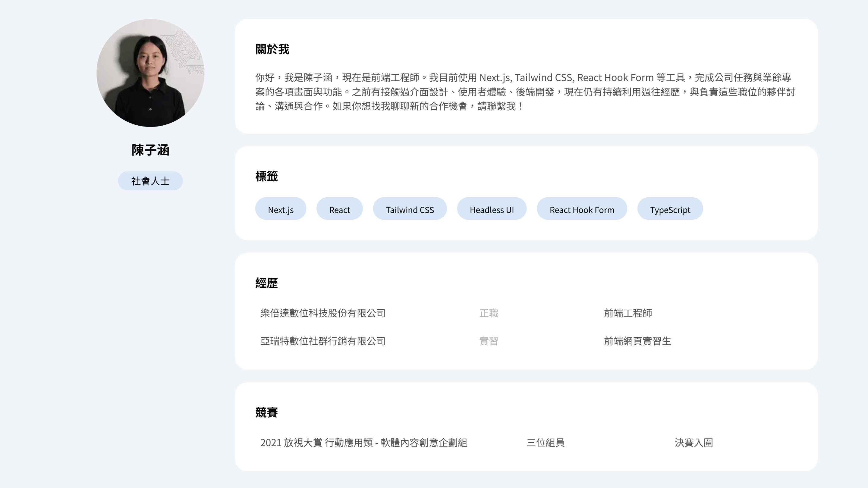Select the React Hook Form tag
Viewport: 868px width, 488px height.
click(x=582, y=208)
